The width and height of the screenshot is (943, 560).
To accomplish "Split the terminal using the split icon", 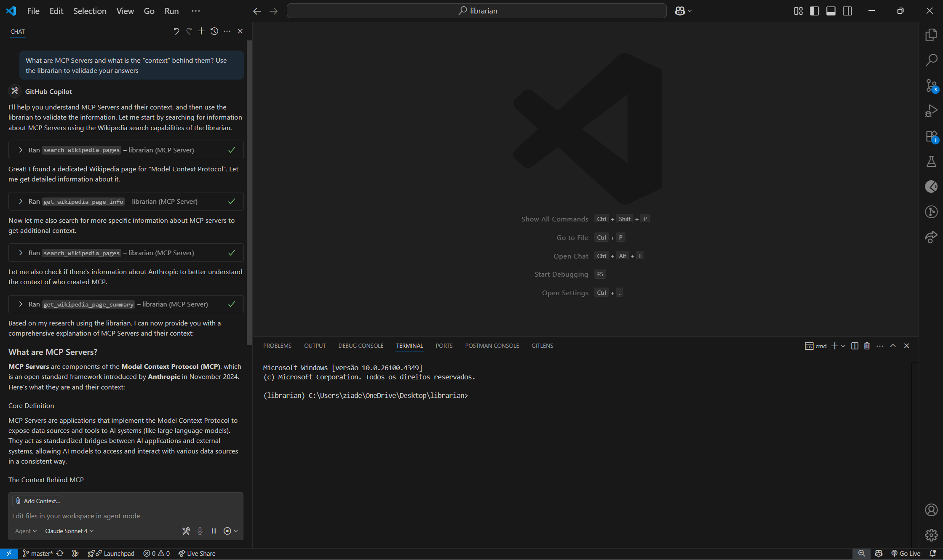I will pos(854,346).
